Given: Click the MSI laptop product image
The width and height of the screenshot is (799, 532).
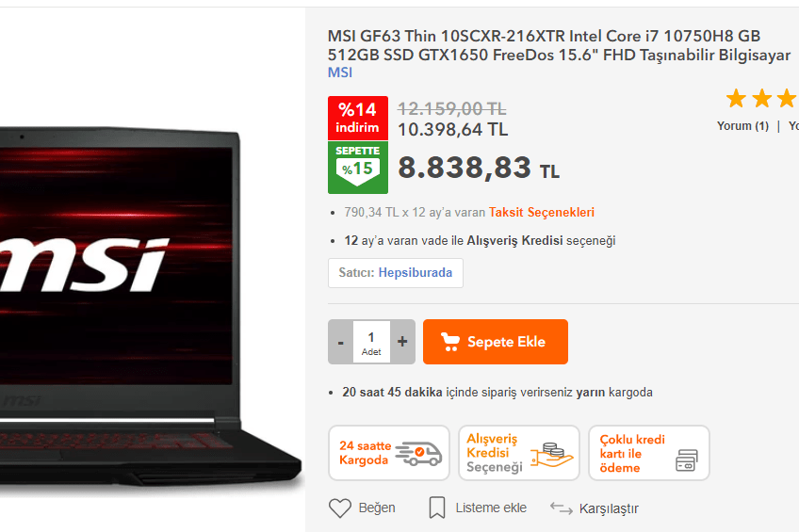Looking at the screenshot, I should (151, 305).
